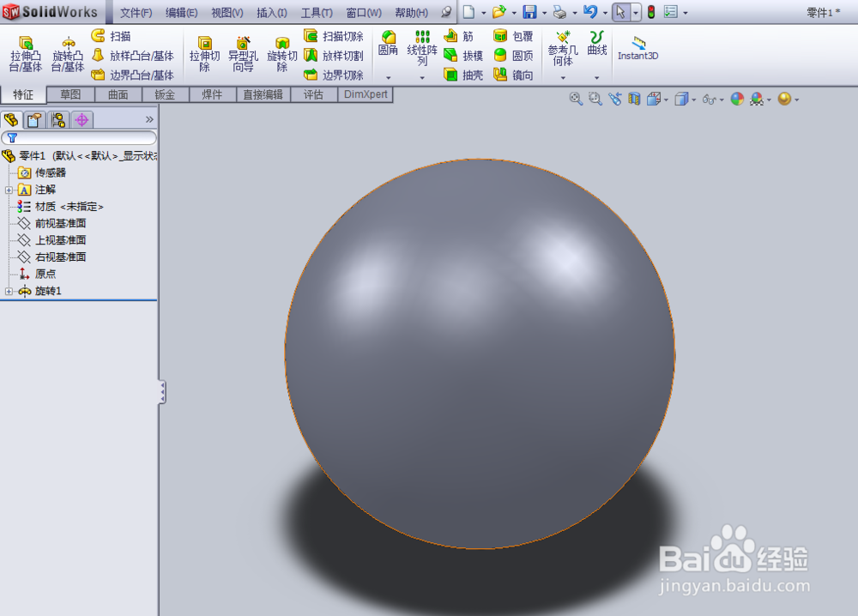This screenshot has width=858, height=616.
Task: Expand the 旋转1 feature node
Action: pyautogui.click(x=8, y=291)
